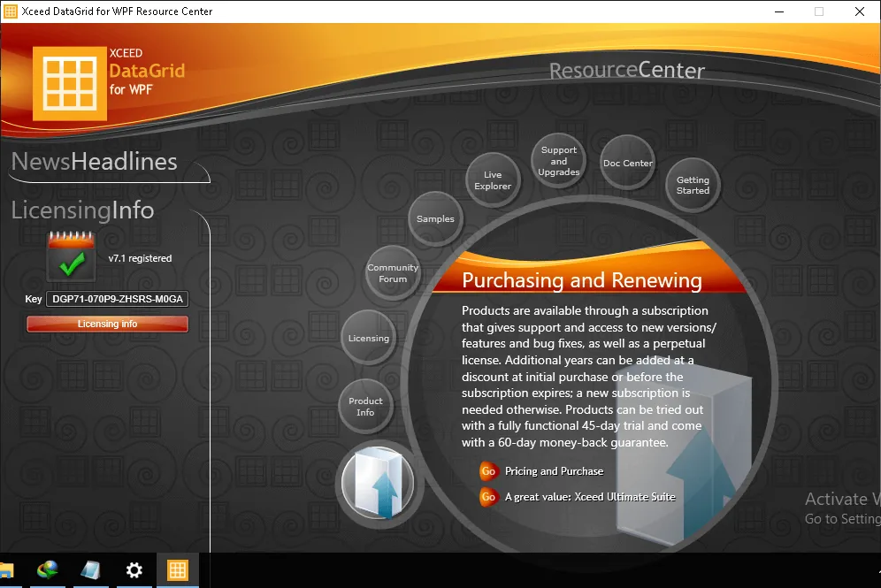This screenshot has width=881, height=588.
Task: Click the license Key field
Action: [x=118, y=299]
